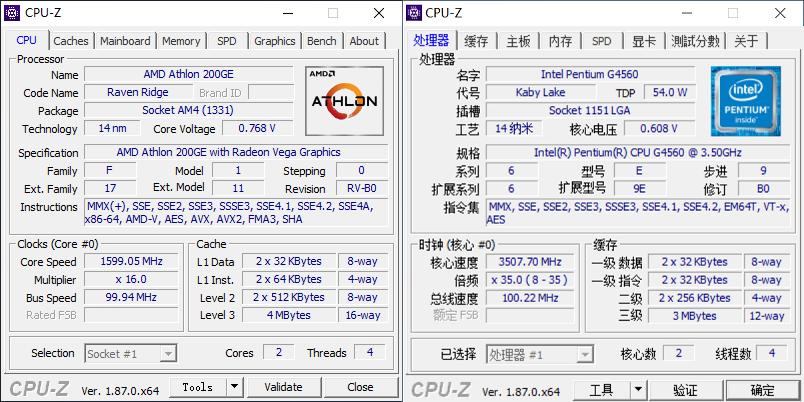Viewport: 804px width, 402px height.
Task: Click the x 35.0 ( 8 - 35 ) multiplier value
Action: pos(530,280)
